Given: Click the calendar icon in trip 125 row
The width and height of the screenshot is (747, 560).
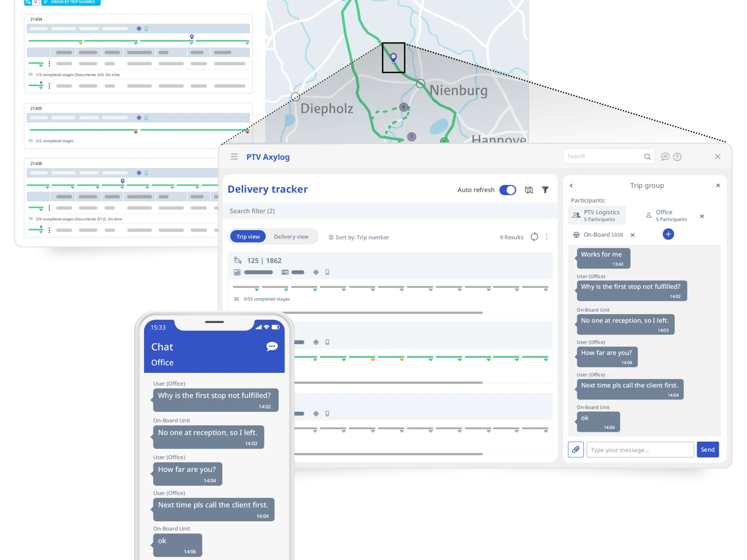Looking at the screenshot, I should pyautogui.click(x=237, y=272).
